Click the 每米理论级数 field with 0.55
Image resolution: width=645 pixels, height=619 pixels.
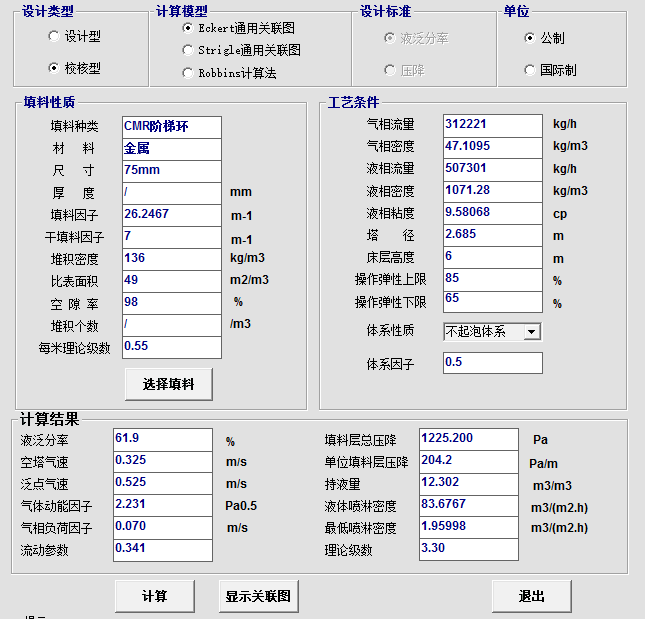172,348
